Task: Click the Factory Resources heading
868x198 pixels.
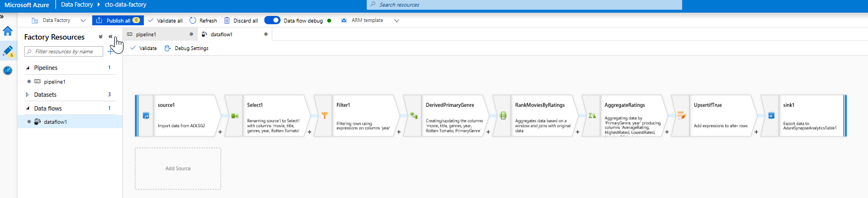Action: [x=54, y=37]
